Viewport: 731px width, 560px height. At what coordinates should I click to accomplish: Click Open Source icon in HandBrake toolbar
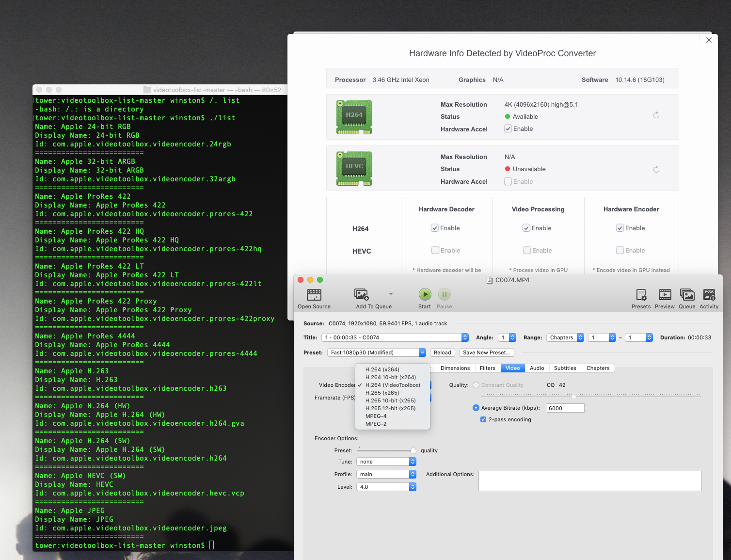pos(314,295)
